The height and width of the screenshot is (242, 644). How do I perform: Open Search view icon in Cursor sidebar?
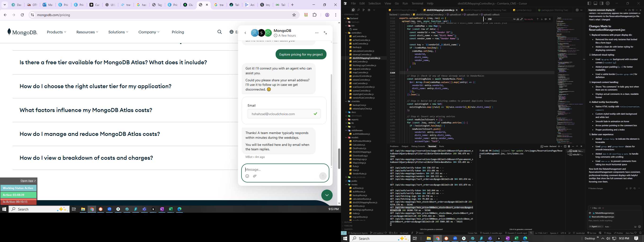[x=358, y=10]
